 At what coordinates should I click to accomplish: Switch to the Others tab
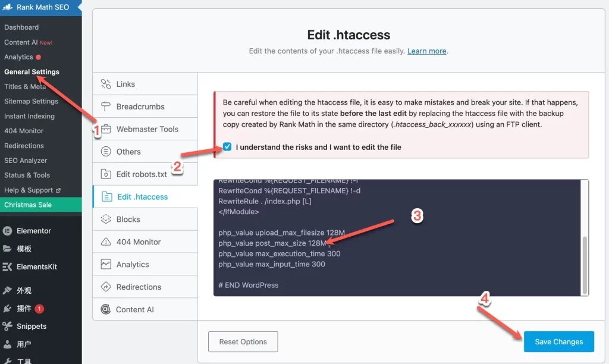[x=145, y=152]
